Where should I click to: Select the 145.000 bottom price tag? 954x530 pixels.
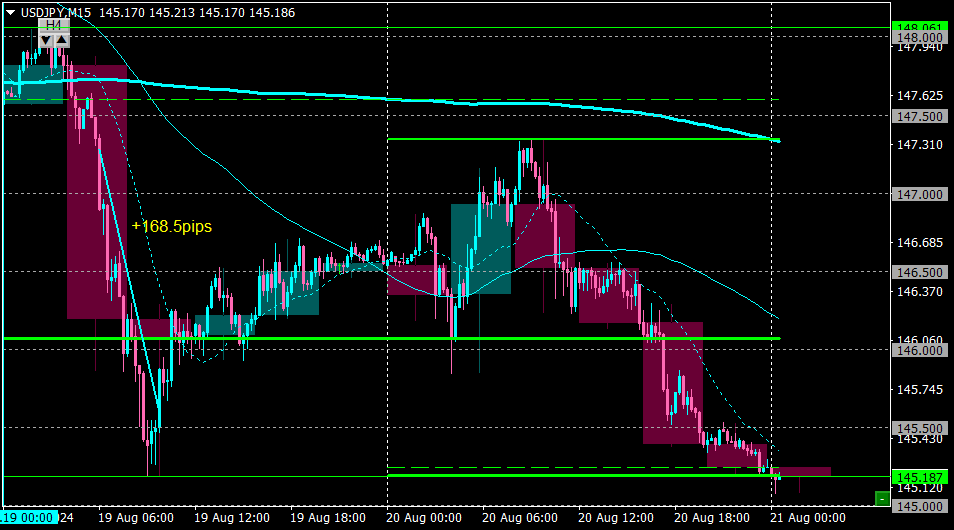[919, 506]
